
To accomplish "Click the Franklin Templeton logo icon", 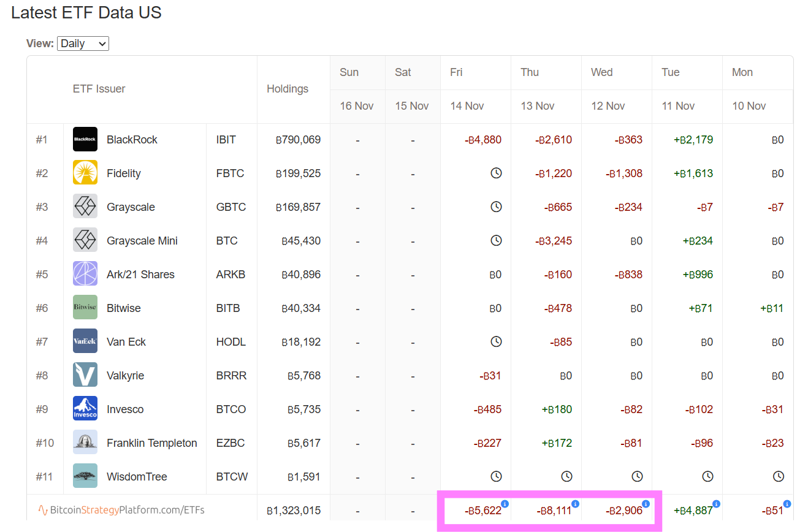I will 85,443.
